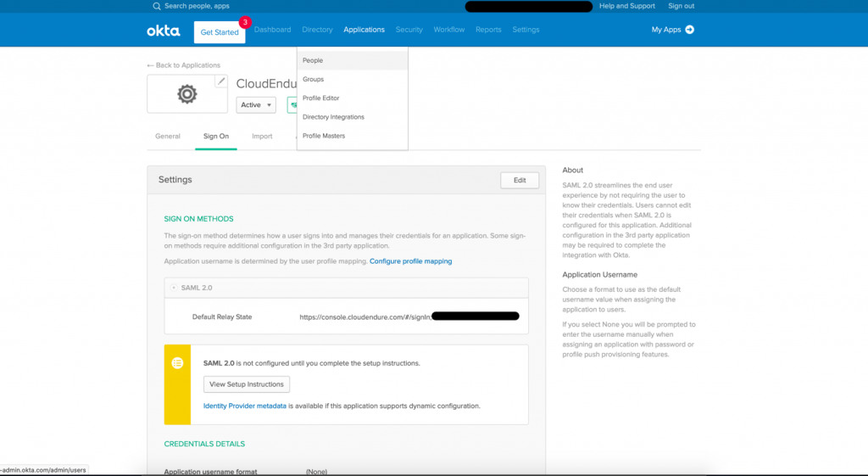Viewport: 868px width, 476px height.
Task: Click the red notification badge showing 3
Action: (245, 22)
